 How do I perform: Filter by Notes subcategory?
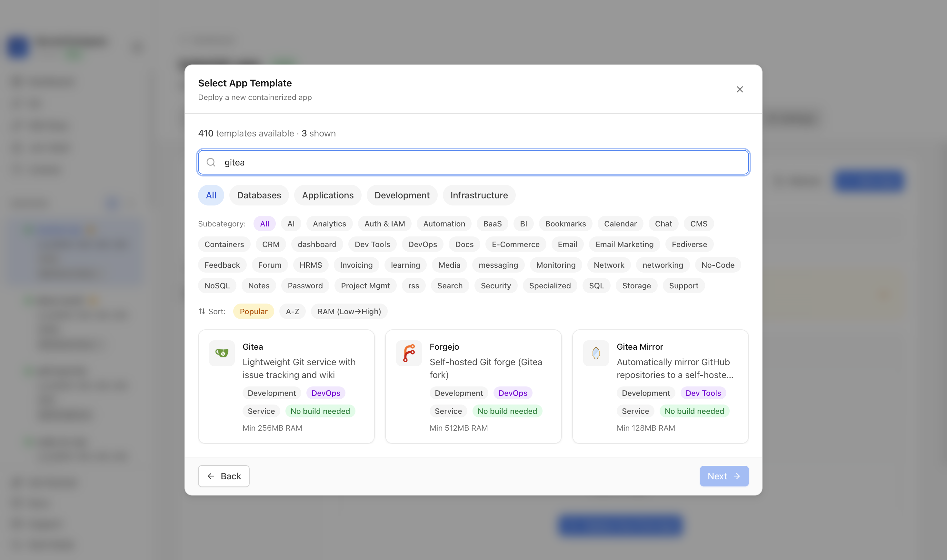pyautogui.click(x=258, y=286)
